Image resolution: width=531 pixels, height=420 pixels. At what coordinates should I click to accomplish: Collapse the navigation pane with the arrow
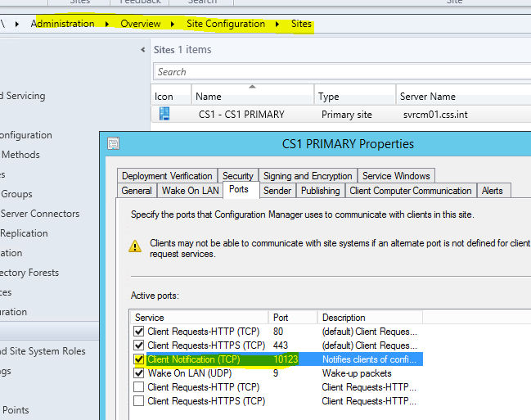pos(143,50)
